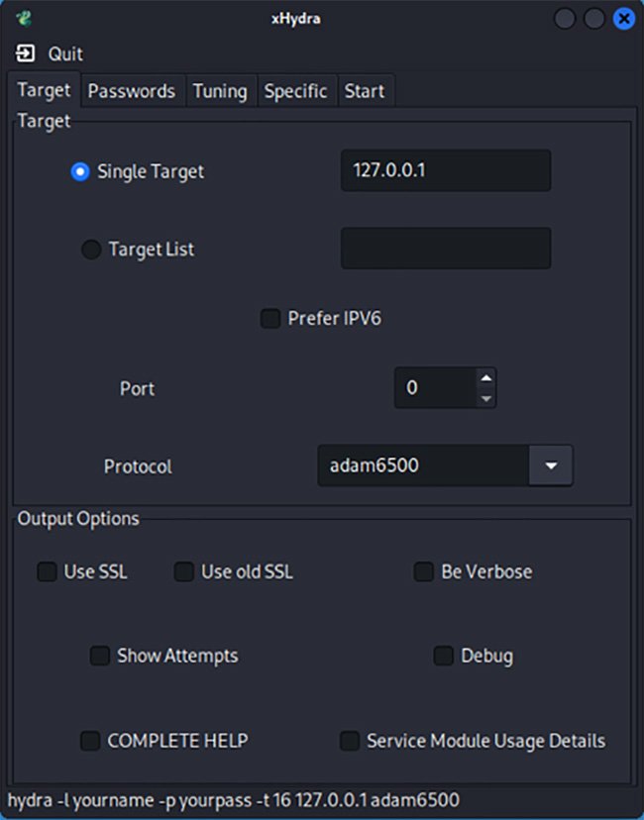The image size is (644, 820).
Task: Switch to the Passwords tab
Action: (131, 91)
